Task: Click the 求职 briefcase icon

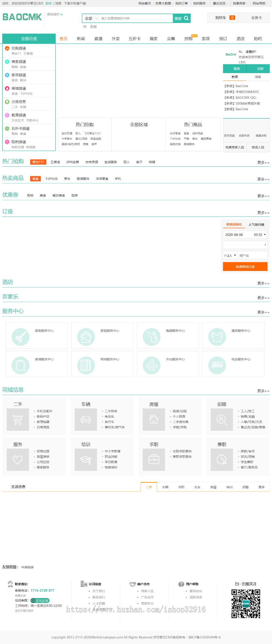Action: tap(154, 460)
